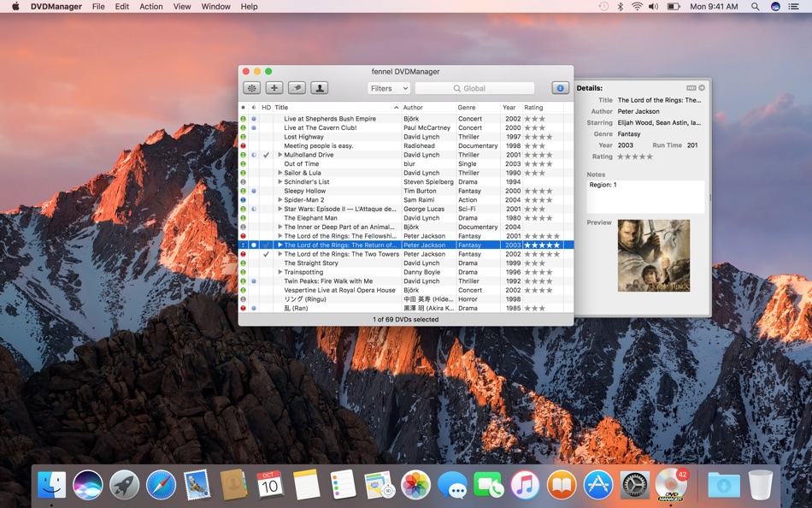
Task: Sort by the Rating column header
Action: tap(543, 107)
